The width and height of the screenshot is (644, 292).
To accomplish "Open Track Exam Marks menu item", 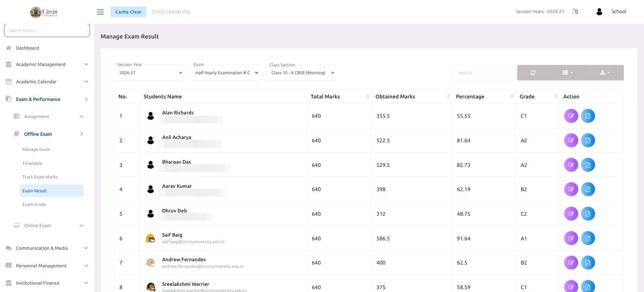I will [x=40, y=177].
